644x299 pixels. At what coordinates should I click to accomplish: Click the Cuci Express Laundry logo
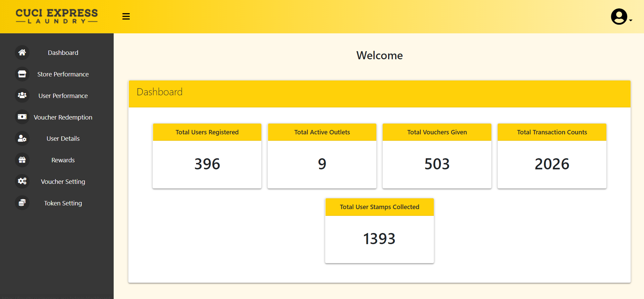pyautogui.click(x=57, y=16)
